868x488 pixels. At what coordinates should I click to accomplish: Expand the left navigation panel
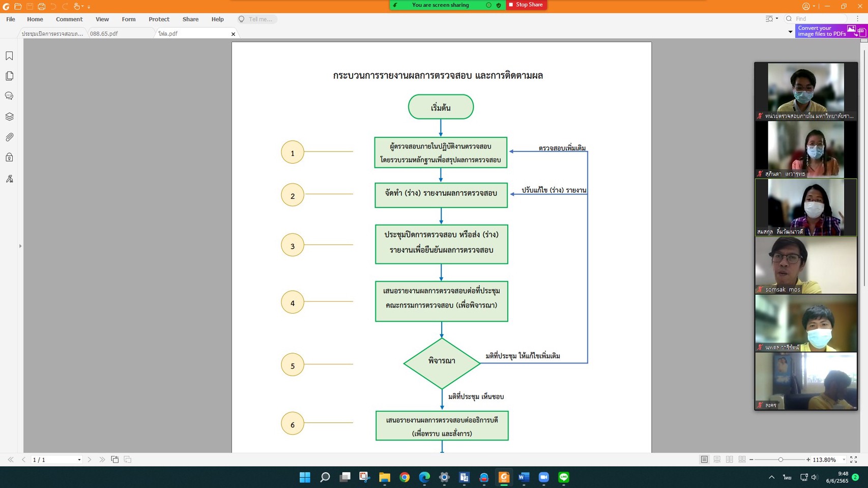(x=20, y=246)
